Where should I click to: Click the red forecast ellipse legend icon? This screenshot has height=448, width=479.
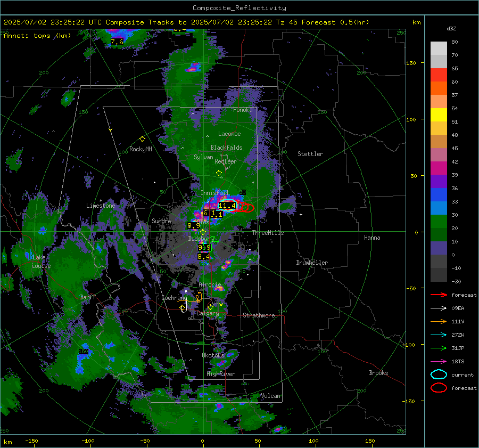point(439,388)
